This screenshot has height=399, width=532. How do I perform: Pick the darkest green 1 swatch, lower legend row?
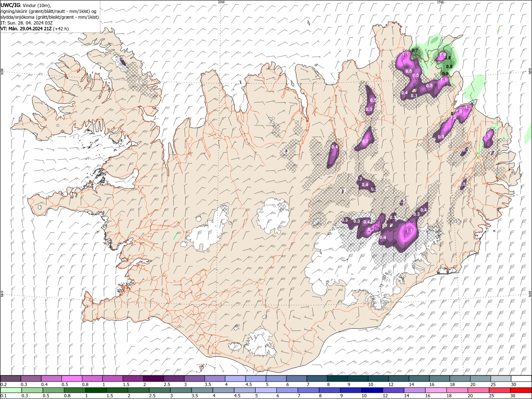96,390
